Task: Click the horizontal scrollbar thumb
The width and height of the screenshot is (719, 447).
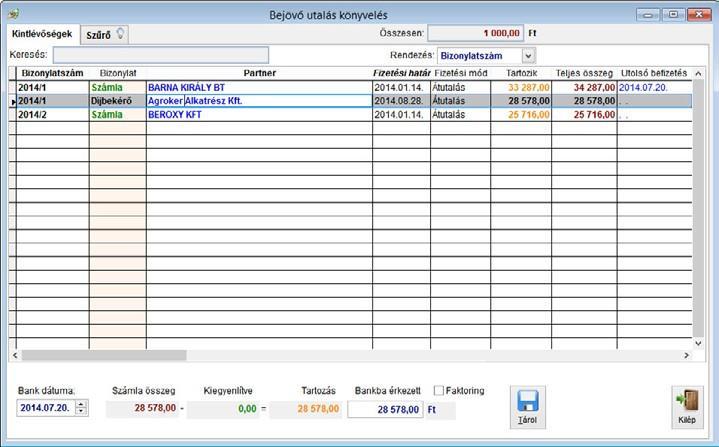Action: tap(104, 355)
